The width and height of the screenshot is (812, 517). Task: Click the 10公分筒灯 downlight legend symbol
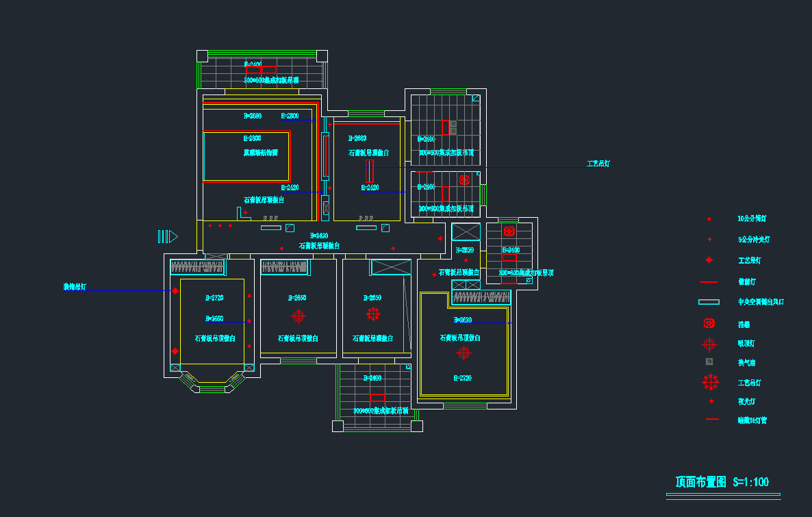point(709,219)
